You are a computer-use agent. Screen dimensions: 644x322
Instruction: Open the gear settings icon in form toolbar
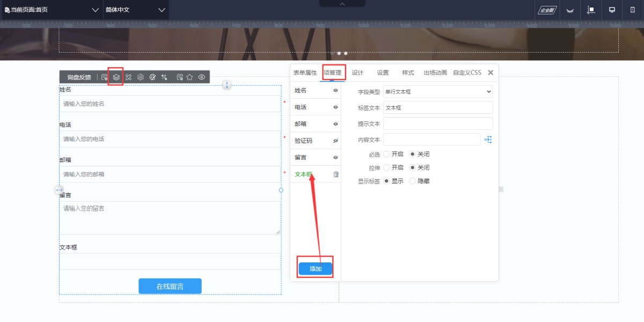[141, 77]
